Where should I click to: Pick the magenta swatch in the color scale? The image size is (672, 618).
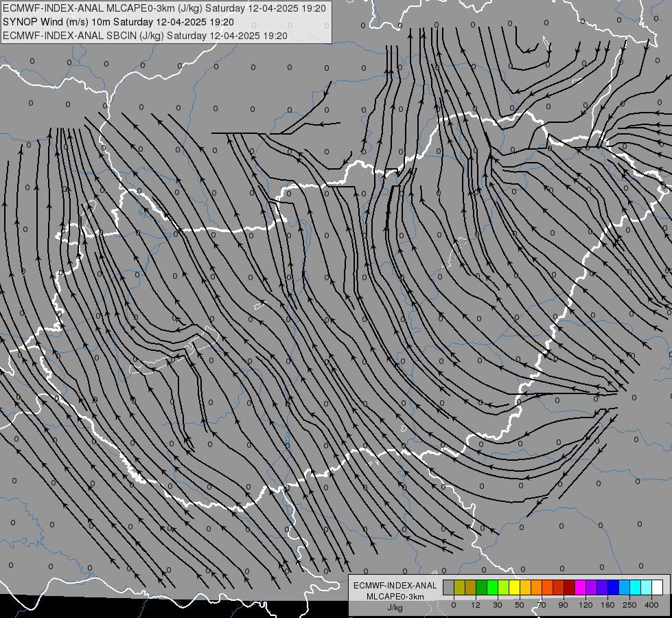point(581,587)
